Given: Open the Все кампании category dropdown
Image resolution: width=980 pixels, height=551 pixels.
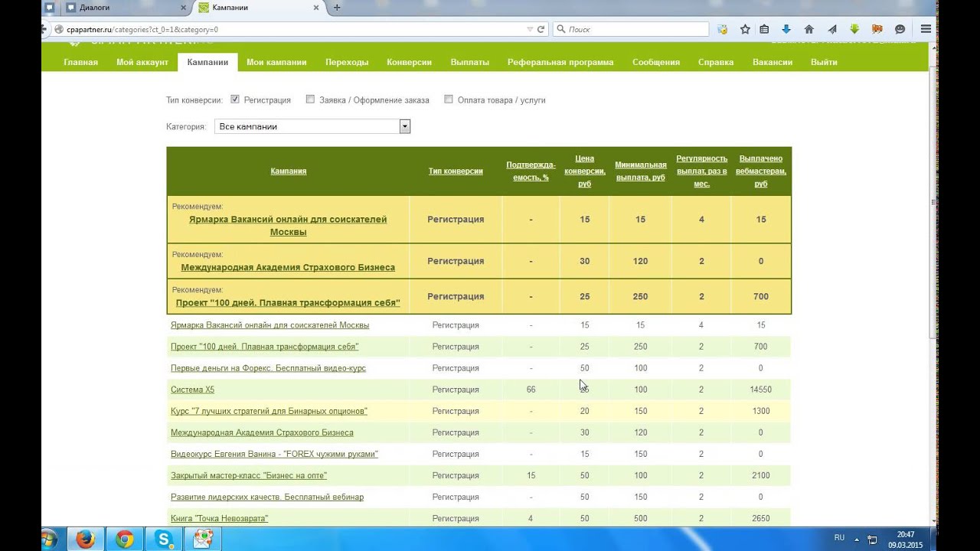Looking at the screenshot, I should (312, 126).
